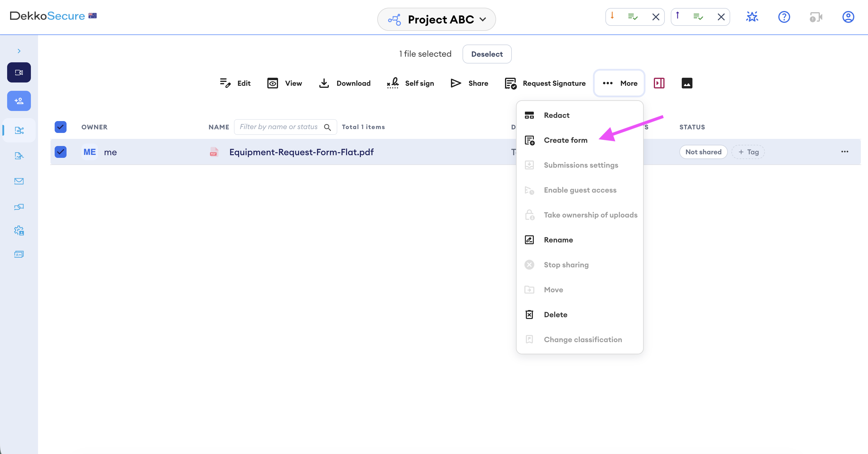The height and width of the screenshot is (454, 868).
Task: Click the search magnifier icon
Action: pyautogui.click(x=327, y=127)
